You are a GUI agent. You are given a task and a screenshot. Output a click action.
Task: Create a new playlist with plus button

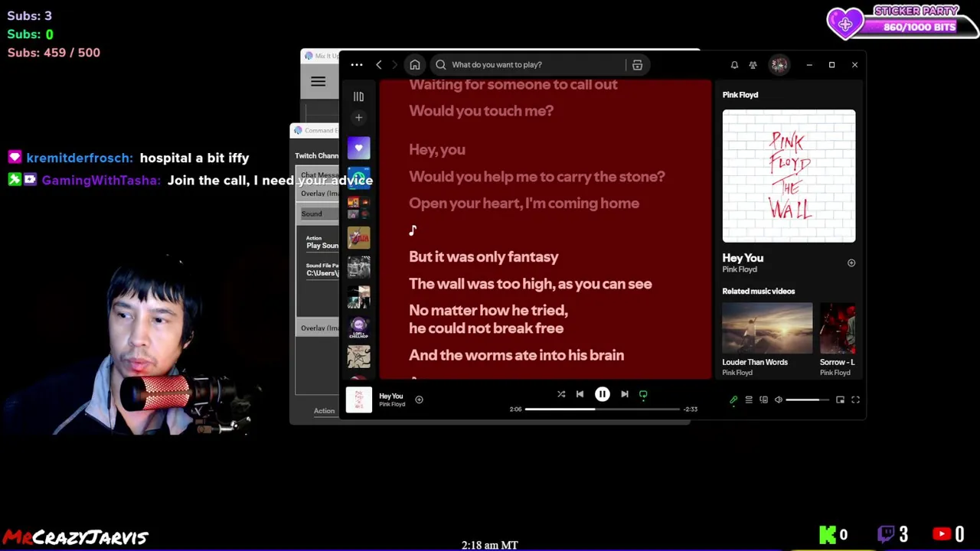tap(358, 117)
